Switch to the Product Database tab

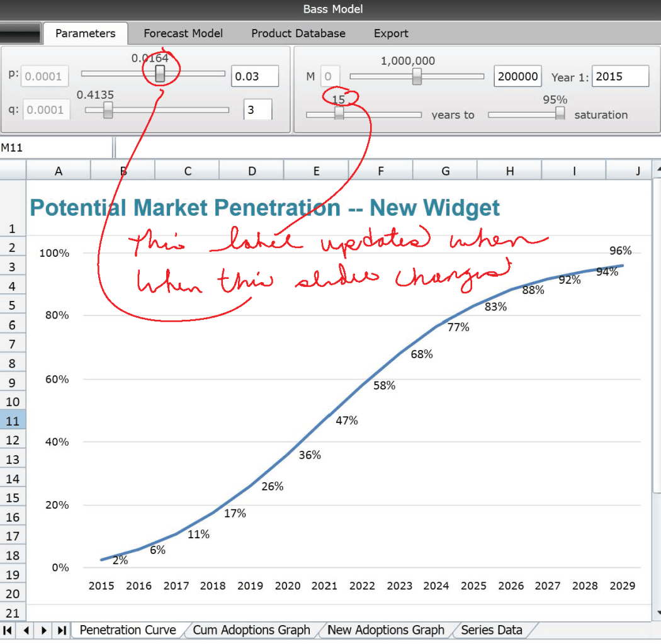pyautogui.click(x=298, y=33)
